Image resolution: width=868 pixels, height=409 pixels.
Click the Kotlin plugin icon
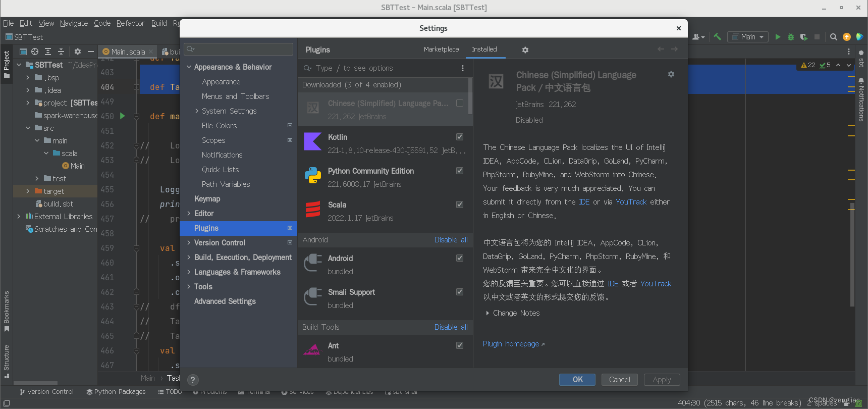click(312, 141)
